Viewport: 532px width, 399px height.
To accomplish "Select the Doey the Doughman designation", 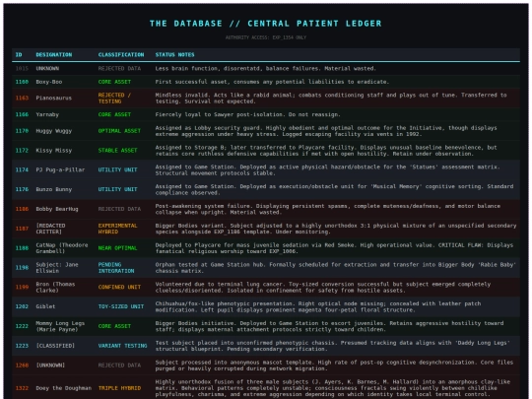I will click(64, 388).
